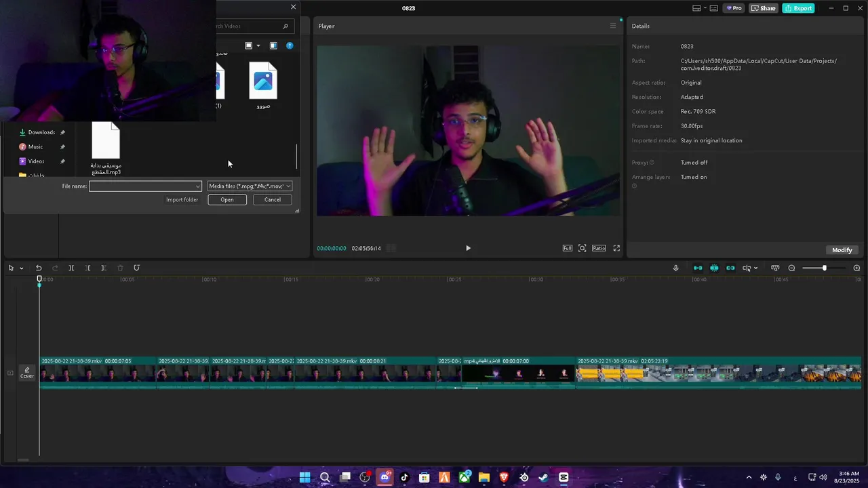
Task: Select the mp4 clip labeled 00:00:07:00
Action: pos(518,373)
